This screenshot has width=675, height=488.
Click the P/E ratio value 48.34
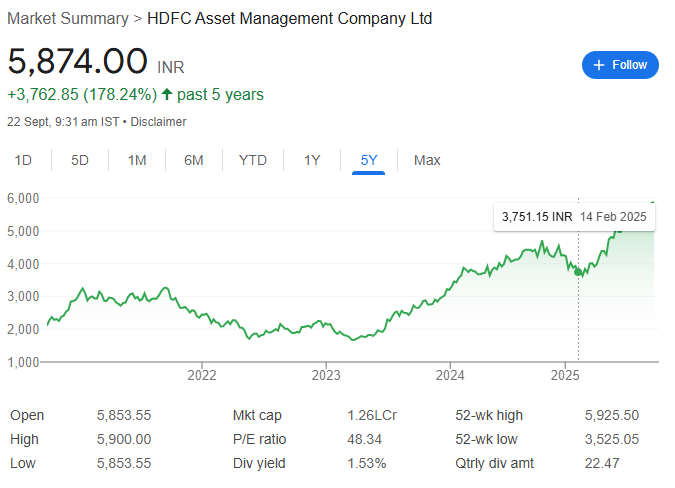(364, 439)
